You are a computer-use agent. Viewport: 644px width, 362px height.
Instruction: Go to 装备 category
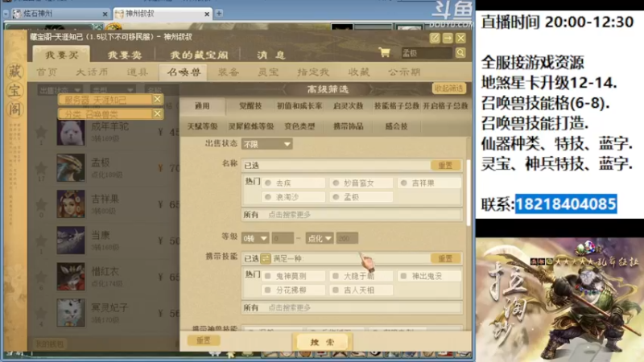pos(229,72)
